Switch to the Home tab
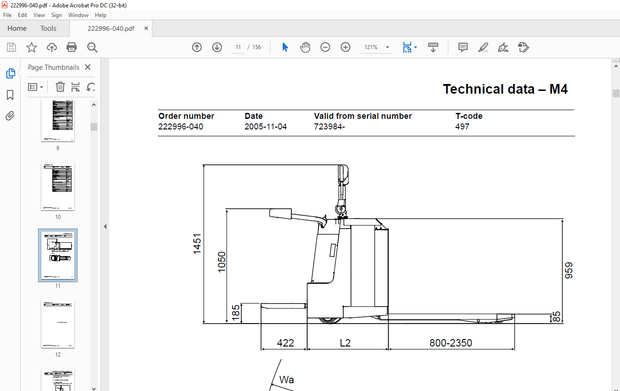The width and height of the screenshot is (620, 391). pyautogui.click(x=17, y=28)
